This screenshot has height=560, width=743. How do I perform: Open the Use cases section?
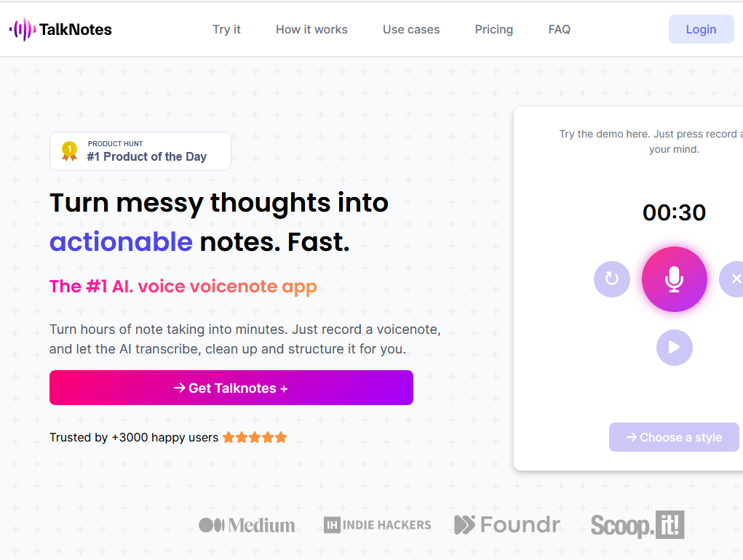tap(410, 29)
